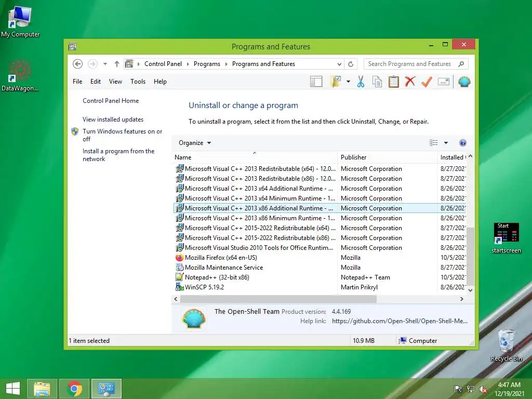Click the Refresh button in address bar
532x399 pixels.
pos(351,64)
